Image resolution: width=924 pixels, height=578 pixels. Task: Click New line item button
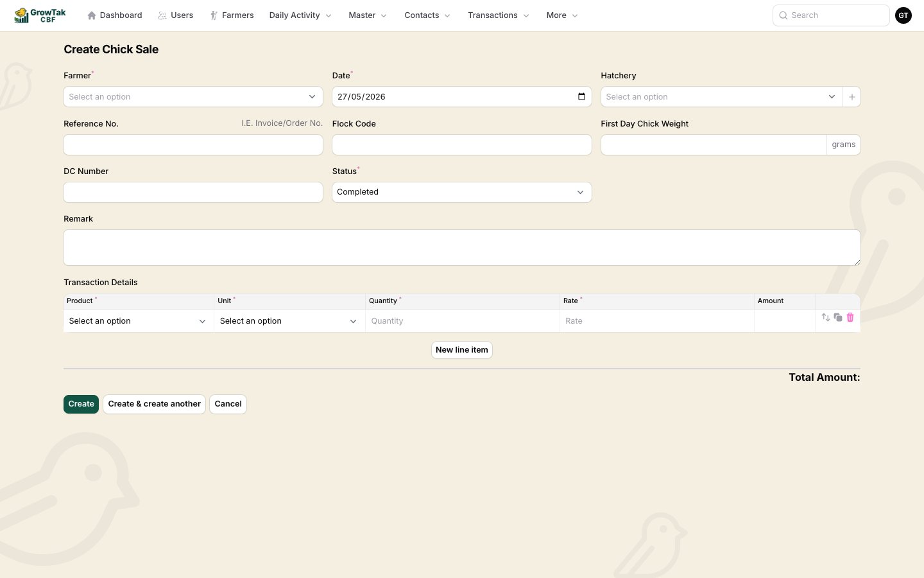[462, 350]
